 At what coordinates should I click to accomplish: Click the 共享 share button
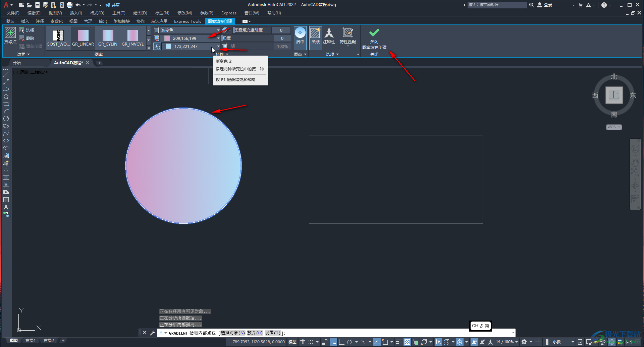tap(112, 5)
